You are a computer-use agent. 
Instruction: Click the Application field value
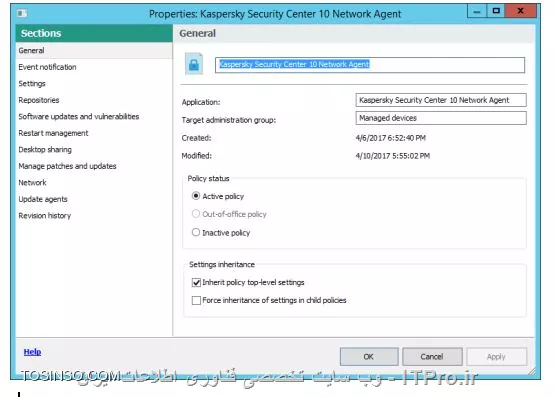tap(441, 100)
